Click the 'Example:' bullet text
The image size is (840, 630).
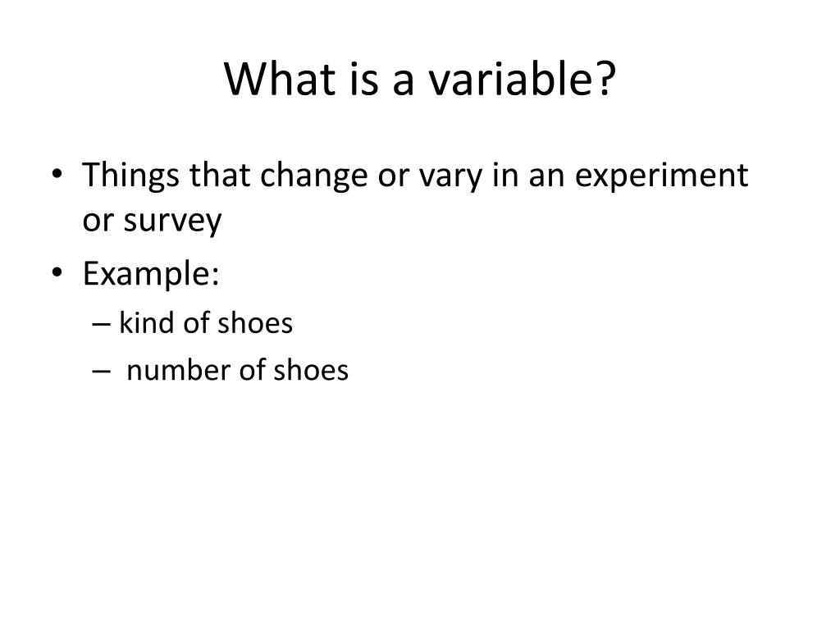[x=151, y=274]
